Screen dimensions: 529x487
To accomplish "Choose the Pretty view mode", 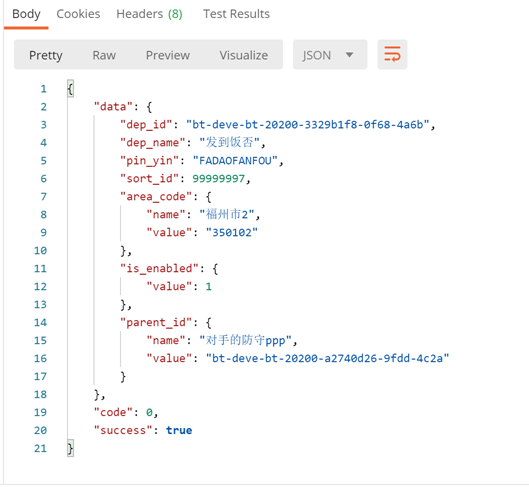I will pos(46,55).
